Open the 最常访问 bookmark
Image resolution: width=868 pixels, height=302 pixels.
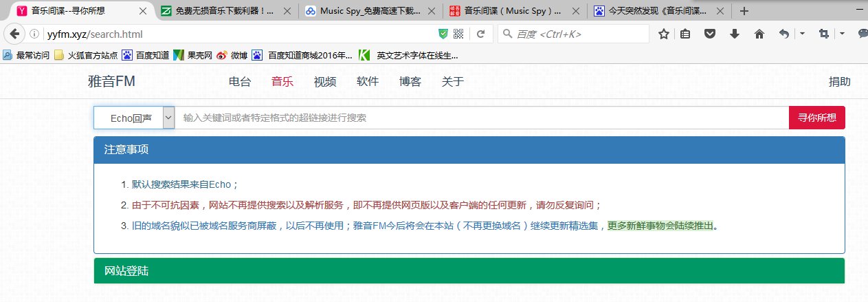pyautogui.click(x=26, y=55)
